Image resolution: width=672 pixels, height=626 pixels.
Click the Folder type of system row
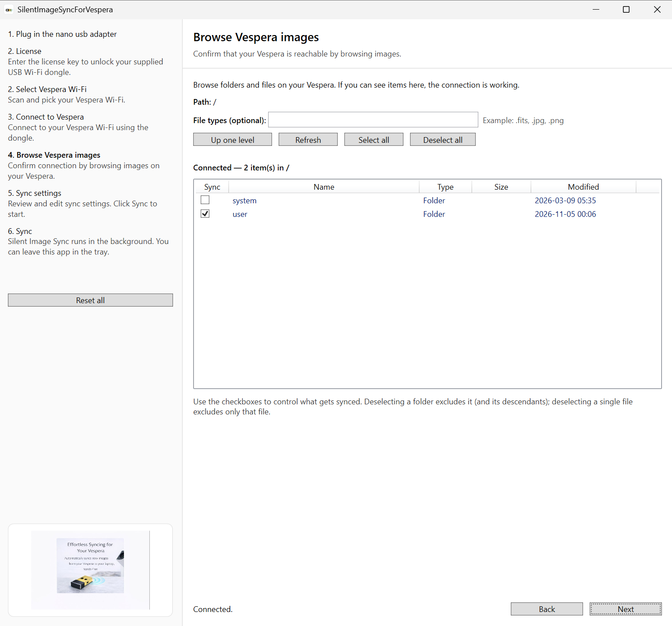coord(434,201)
